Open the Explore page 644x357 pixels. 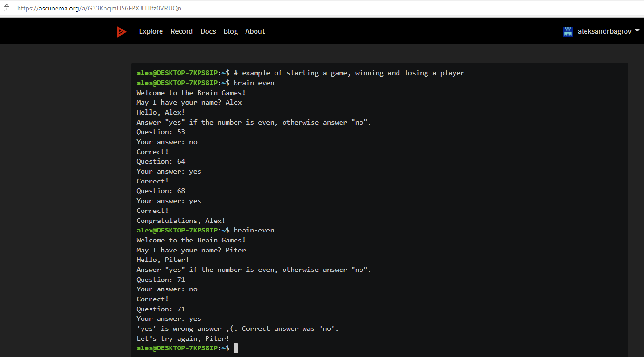click(151, 31)
